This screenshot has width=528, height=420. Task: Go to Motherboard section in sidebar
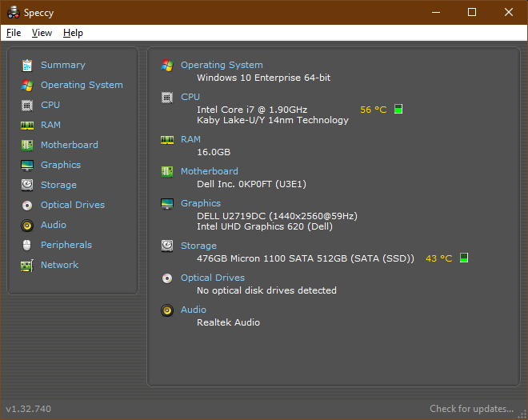click(70, 145)
